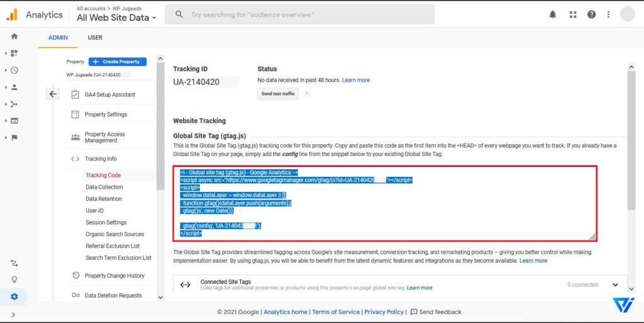The width and height of the screenshot is (644, 323).
Task: Open Organic Search Sources
Action: pyautogui.click(x=114, y=234)
